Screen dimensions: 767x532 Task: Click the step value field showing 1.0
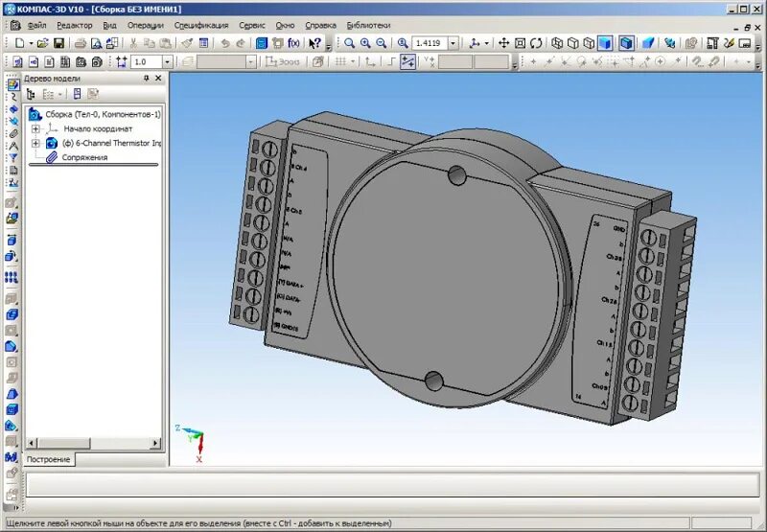coord(148,62)
